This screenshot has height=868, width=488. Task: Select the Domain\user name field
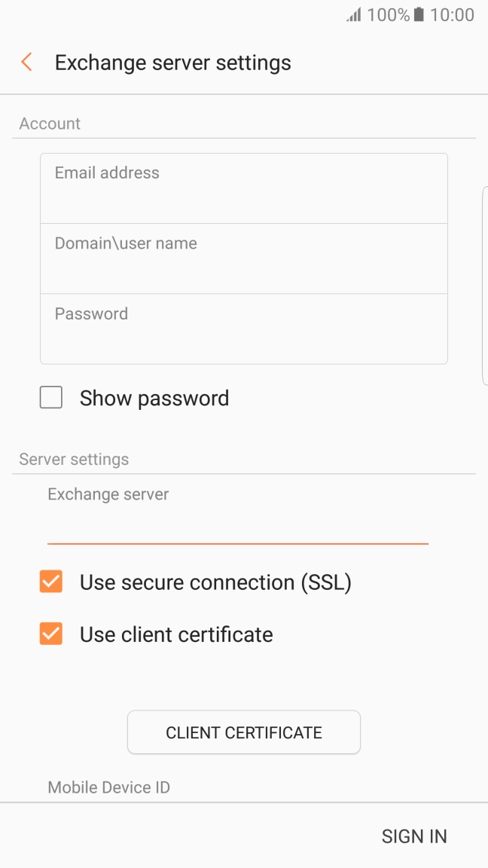click(x=244, y=258)
